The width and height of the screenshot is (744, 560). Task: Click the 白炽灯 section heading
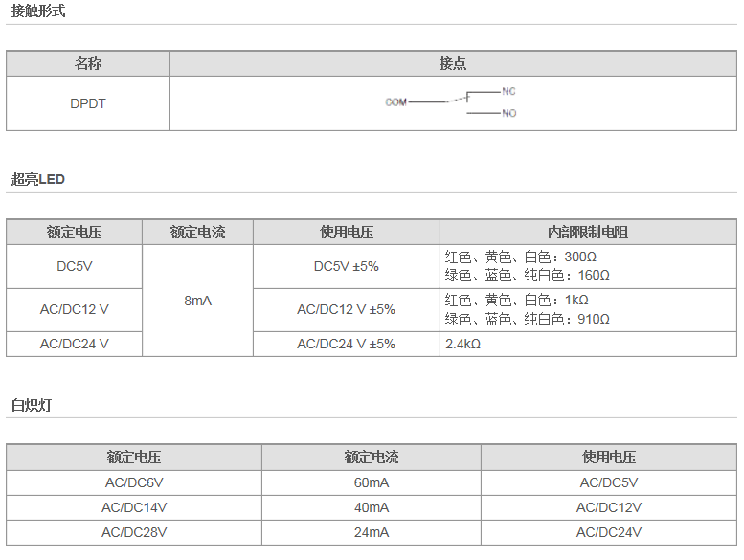point(32,405)
